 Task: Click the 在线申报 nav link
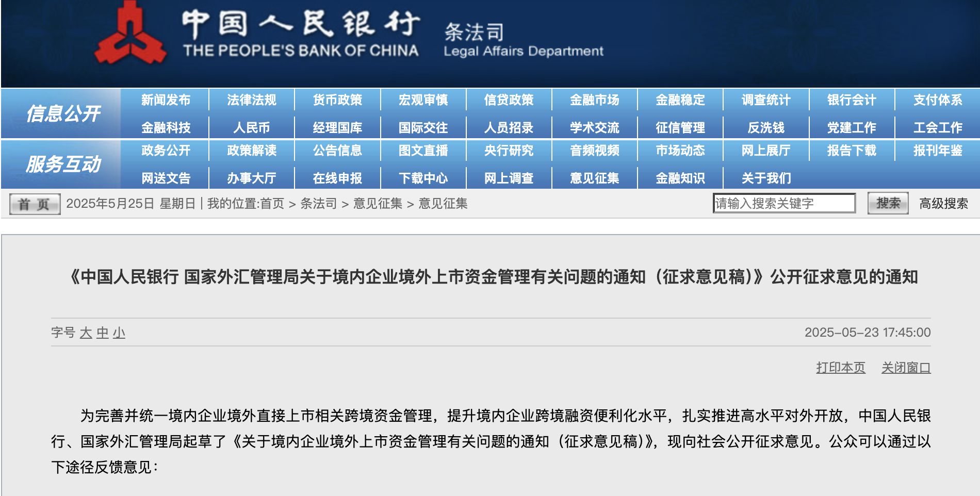(x=337, y=178)
